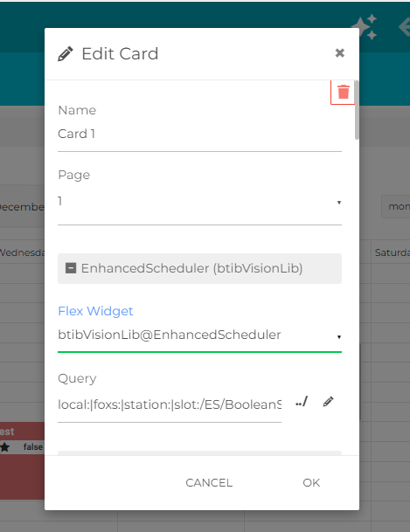Select btibVisionLib@EnhancedScheduler widget value
The height and width of the screenshot is (532, 410).
[170, 335]
